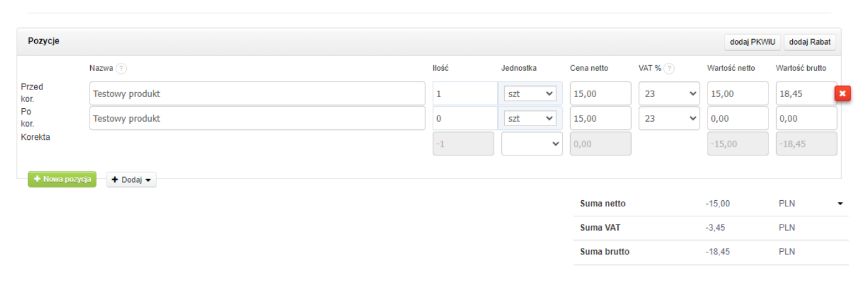Click the dodaj Rabat button
This screenshot has height=304, width=868.
coord(810,42)
